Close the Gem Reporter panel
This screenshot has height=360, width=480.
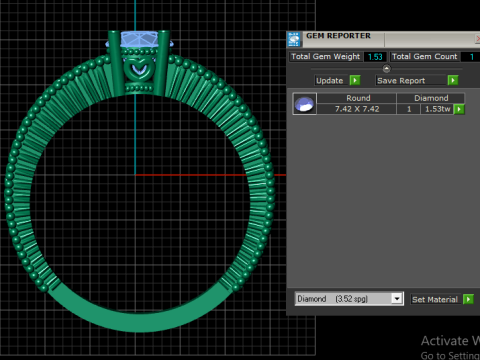(x=477, y=39)
